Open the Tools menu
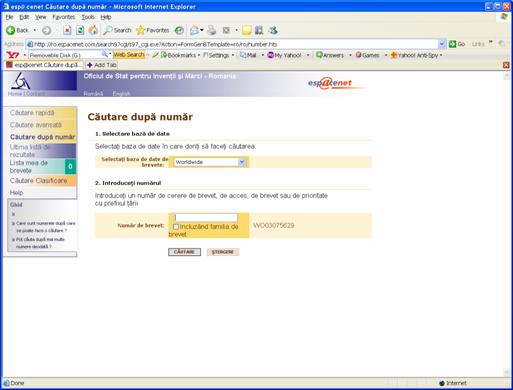 point(88,17)
